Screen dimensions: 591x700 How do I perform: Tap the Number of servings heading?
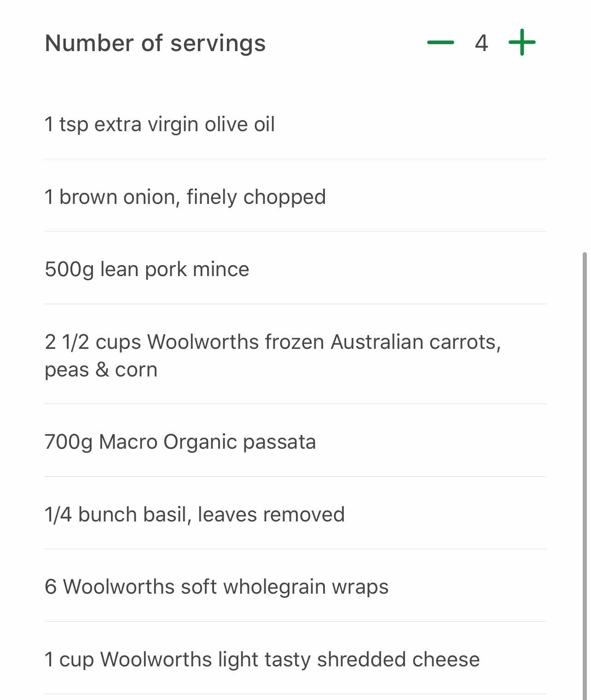[155, 44]
